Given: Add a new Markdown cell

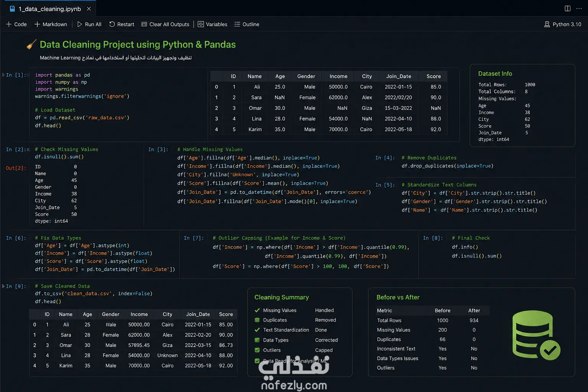Looking at the screenshot, I should pos(51,24).
